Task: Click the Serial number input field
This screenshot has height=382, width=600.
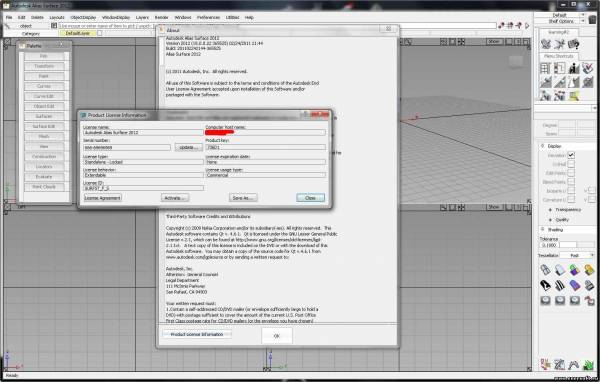Action: tap(127, 147)
